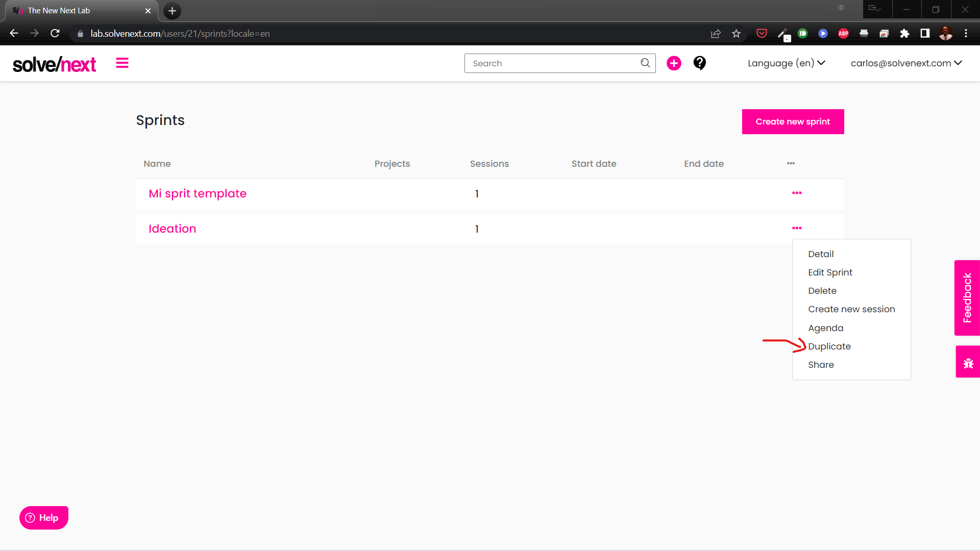Viewport: 980px width, 551px height.
Task: Reload the page
Action: 55,34
